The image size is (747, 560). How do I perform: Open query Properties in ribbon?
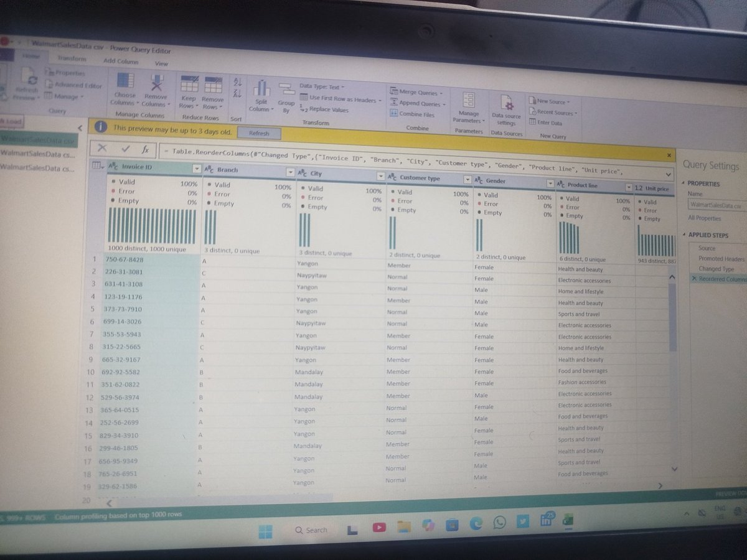(64, 73)
